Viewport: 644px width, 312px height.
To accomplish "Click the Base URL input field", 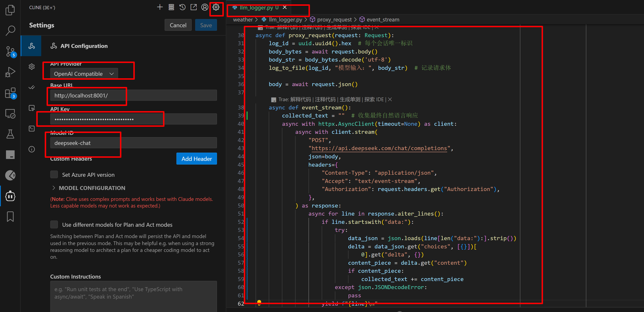I will click(x=133, y=95).
